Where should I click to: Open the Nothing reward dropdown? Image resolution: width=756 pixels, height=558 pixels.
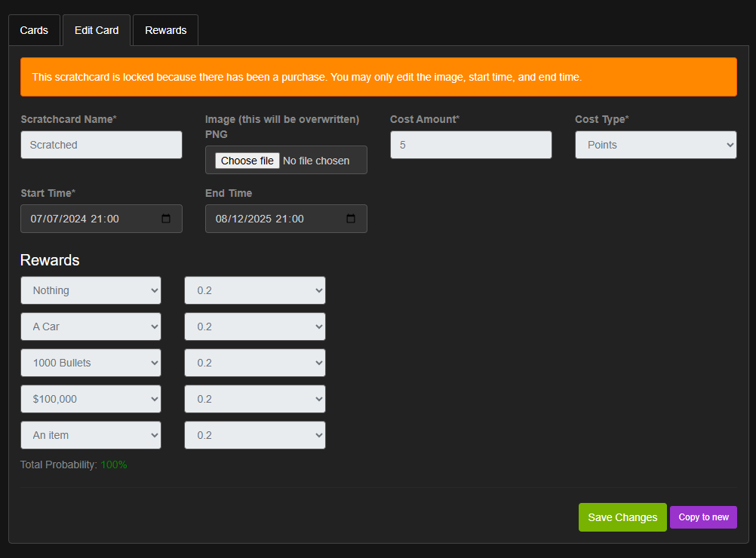point(91,290)
